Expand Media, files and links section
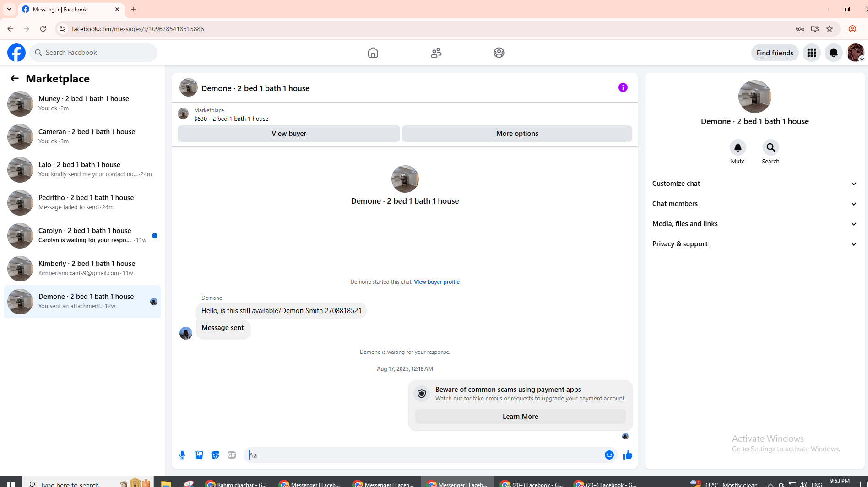This screenshot has width=868, height=487. pos(754,224)
